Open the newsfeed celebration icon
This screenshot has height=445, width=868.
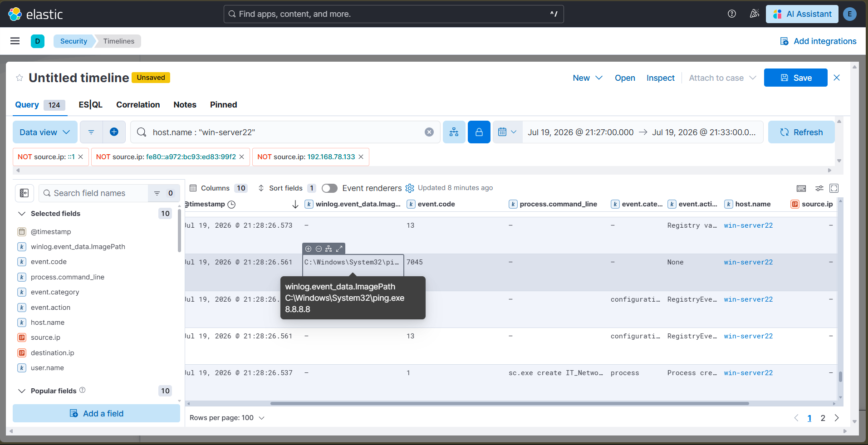click(754, 14)
